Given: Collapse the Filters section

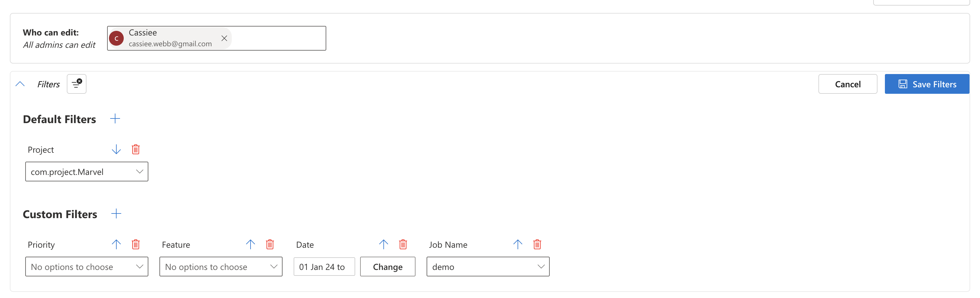Looking at the screenshot, I should tap(20, 84).
